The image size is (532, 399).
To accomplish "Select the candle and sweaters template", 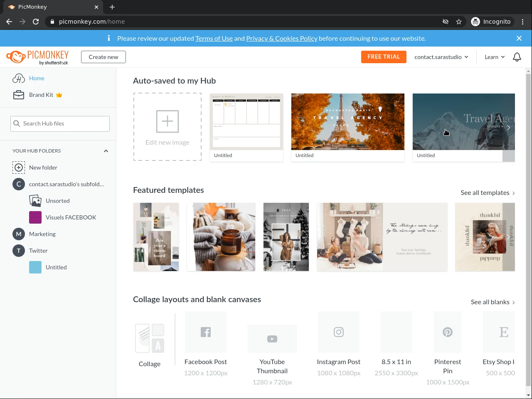I will click(x=221, y=237).
